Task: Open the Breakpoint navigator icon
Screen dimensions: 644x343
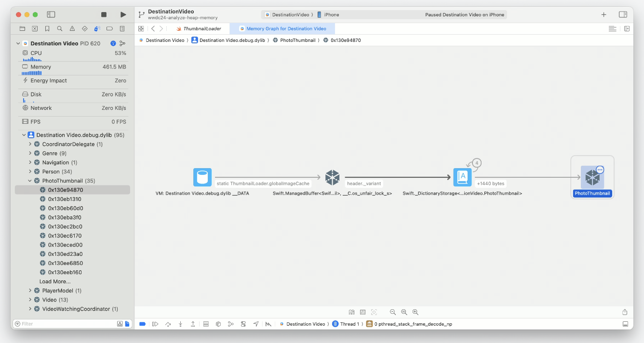Action: click(x=109, y=28)
